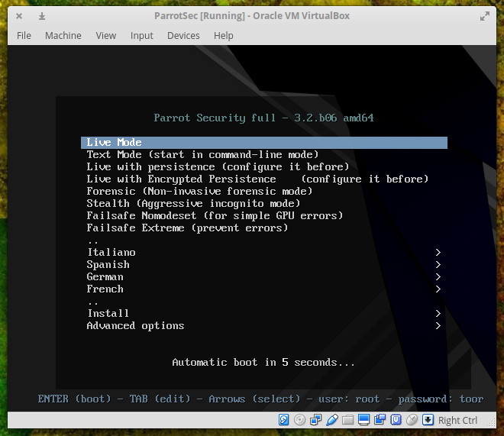Click the Parrot Security full title text
The height and width of the screenshot is (436, 504).
click(x=263, y=118)
